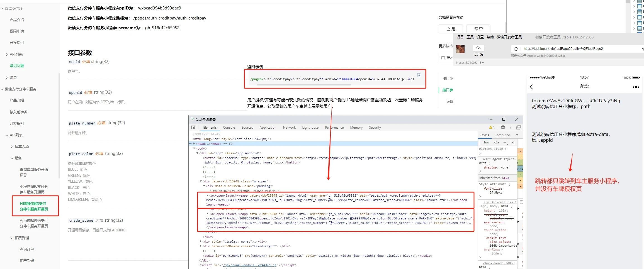Toggle :hov element state panel
Screen dimensions: 644x269
pyautogui.click(x=486, y=142)
